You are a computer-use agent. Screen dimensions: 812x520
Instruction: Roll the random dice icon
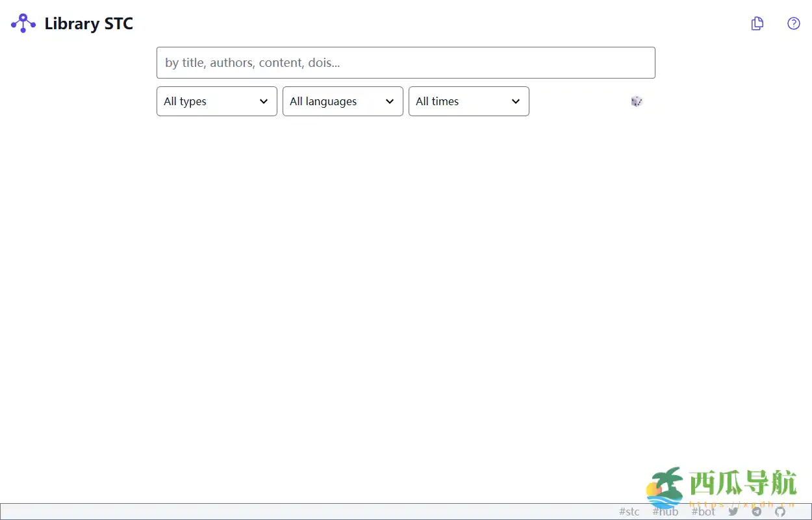coord(637,101)
